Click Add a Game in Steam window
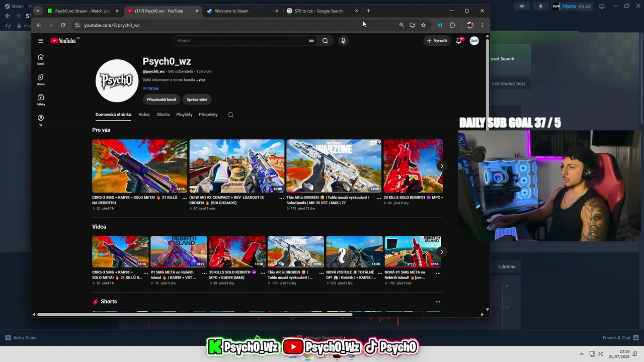 pos(21,338)
